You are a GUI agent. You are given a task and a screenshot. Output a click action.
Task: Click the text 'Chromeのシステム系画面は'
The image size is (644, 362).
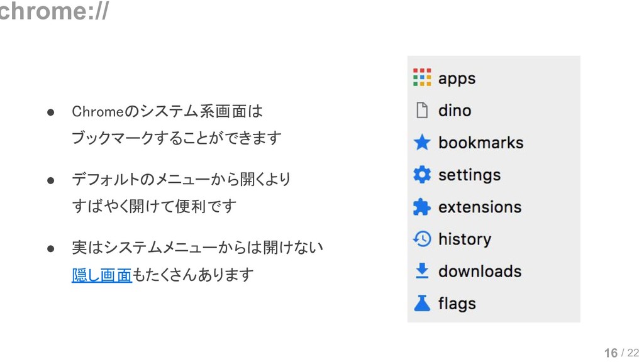point(167,111)
